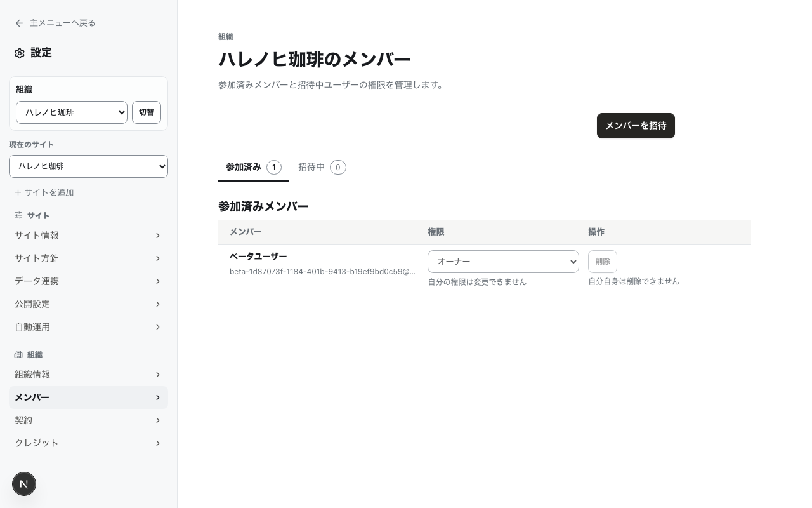This screenshot has height=508, width=812.
Task: Click the 自分の権限は変更できません note
Action: tap(477, 282)
